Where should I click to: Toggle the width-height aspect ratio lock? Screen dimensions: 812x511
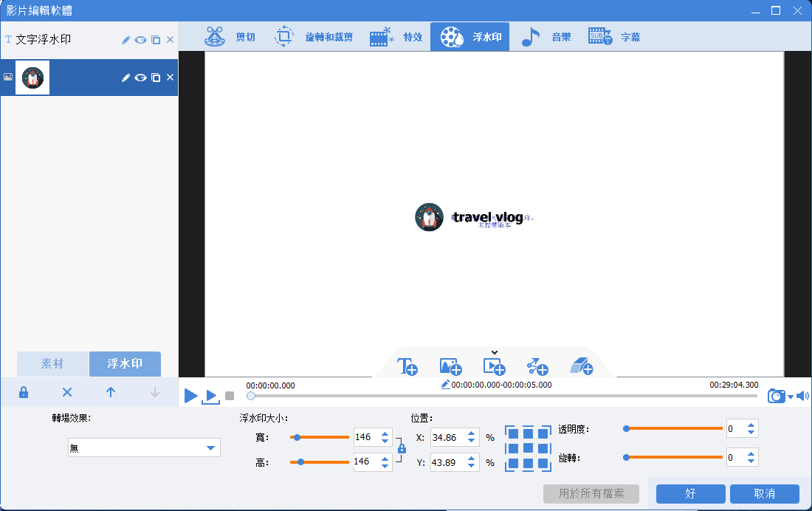pos(402,449)
